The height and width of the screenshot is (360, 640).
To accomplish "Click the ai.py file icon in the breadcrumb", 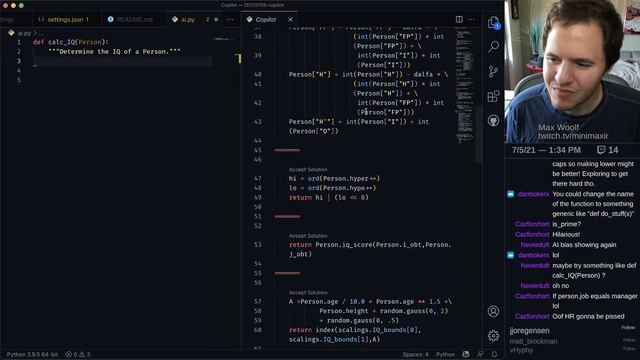I will pyautogui.click(x=11, y=33).
